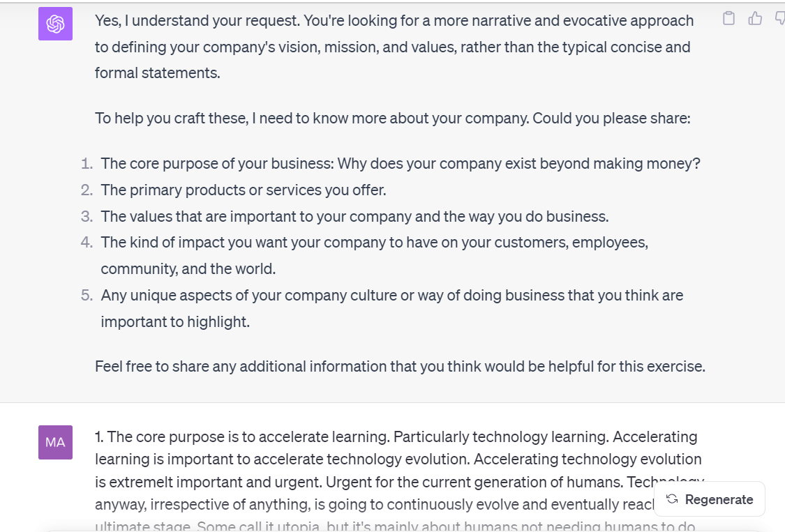Click the "Feel free to share" closing paragraph
The image size is (785, 532).
400,366
